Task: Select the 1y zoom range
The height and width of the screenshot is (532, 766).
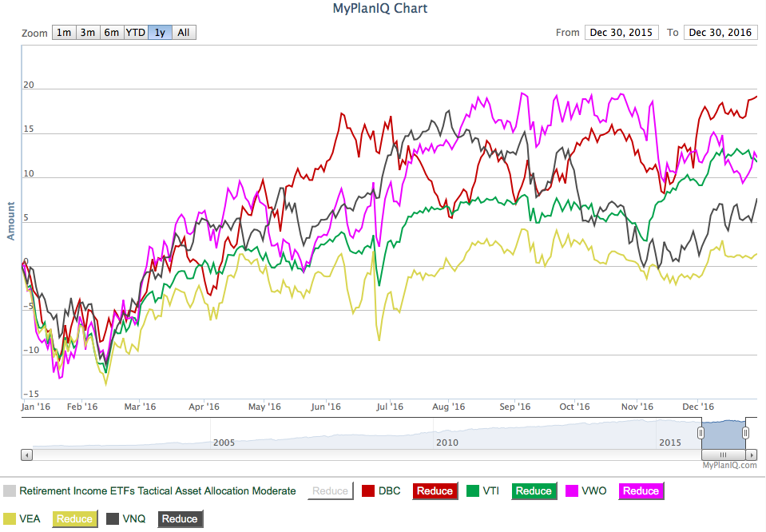Action: point(160,32)
